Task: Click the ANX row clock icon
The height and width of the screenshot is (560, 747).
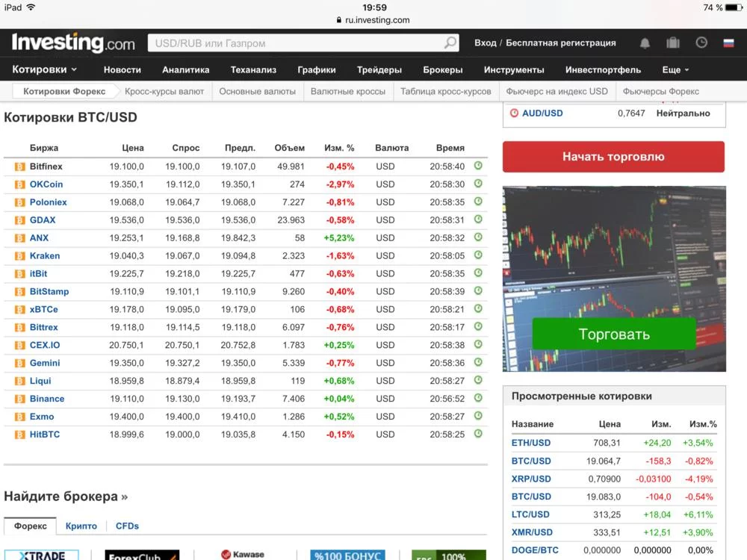Action: [x=478, y=237]
